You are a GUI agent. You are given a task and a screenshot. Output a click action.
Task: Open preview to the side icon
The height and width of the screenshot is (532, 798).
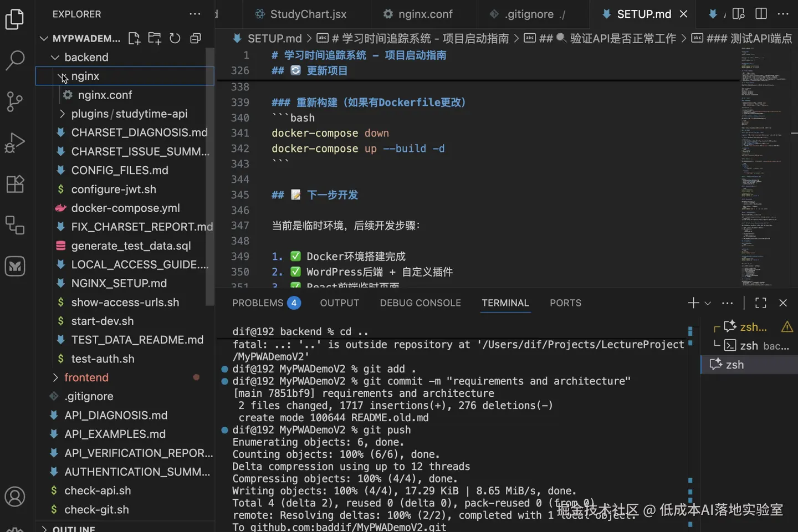click(738, 14)
